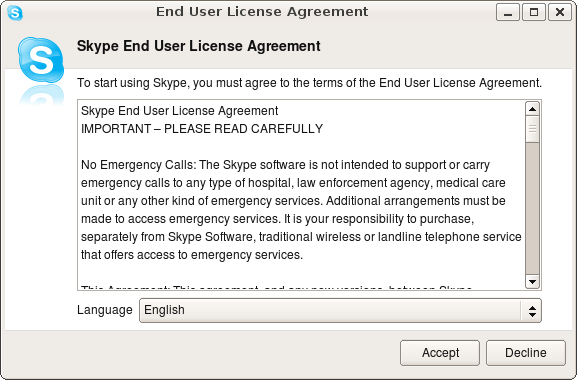Viewport: 577px width, 380px height.
Task: Decline the license agreement
Action: pyautogui.click(x=525, y=353)
